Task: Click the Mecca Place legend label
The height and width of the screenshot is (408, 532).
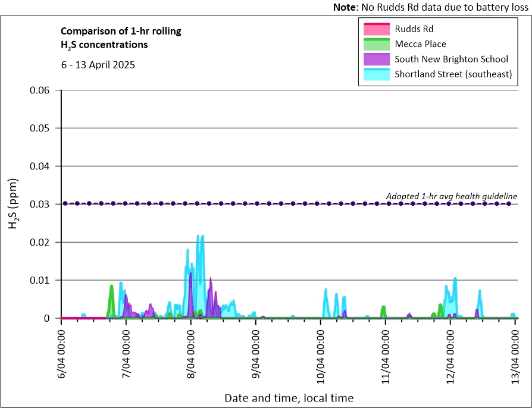Action: point(420,44)
